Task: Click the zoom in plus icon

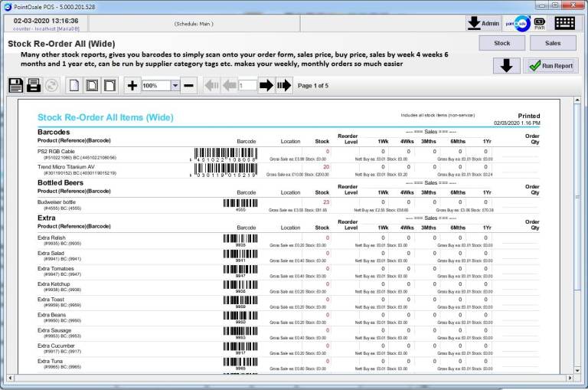Action: tap(132, 85)
